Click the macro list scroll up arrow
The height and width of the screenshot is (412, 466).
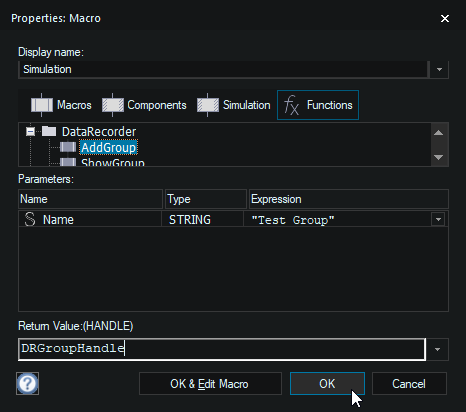click(x=439, y=133)
